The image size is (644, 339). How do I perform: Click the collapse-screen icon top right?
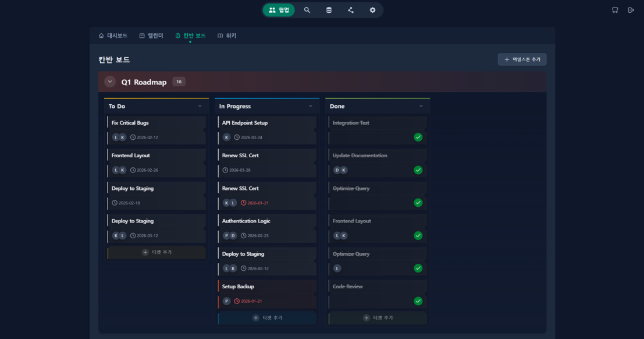pos(614,9)
